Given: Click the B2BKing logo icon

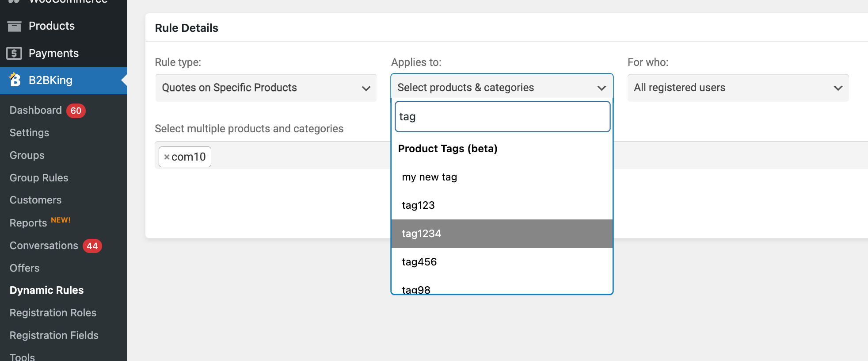Looking at the screenshot, I should tap(15, 80).
